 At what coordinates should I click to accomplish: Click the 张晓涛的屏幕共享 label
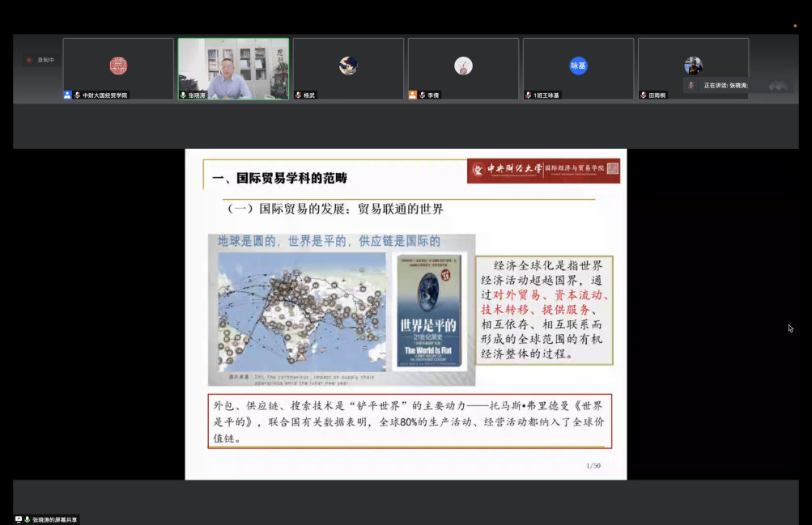tap(55, 519)
